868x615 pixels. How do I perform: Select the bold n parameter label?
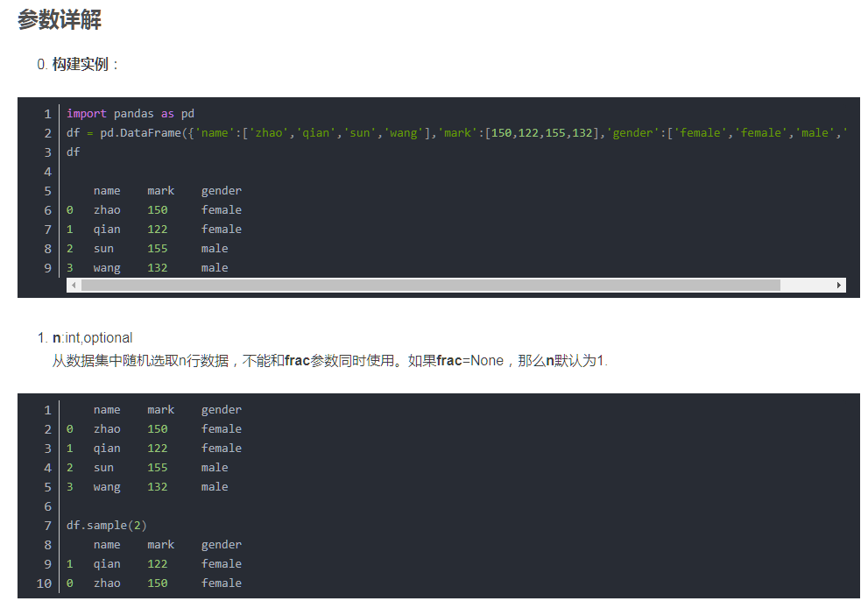[x=56, y=337]
